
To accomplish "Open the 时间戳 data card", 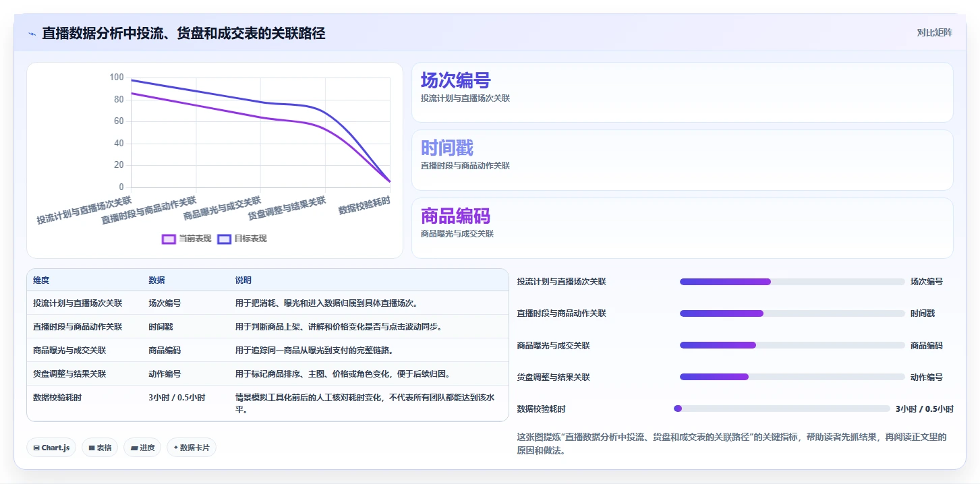I will pyautogui.click(x=682, y=160).
